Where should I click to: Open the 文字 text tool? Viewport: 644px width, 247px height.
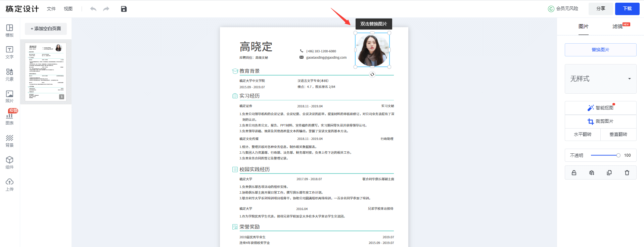tap(9, 52)
